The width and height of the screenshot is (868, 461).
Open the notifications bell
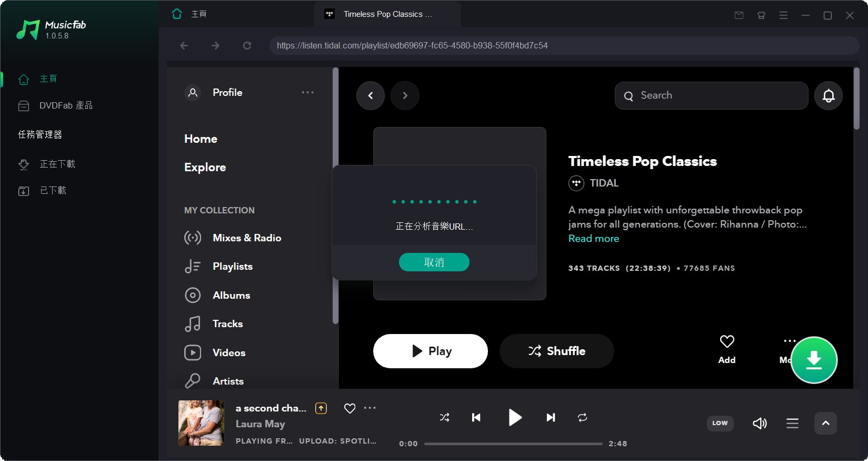[x=829, y=95]
